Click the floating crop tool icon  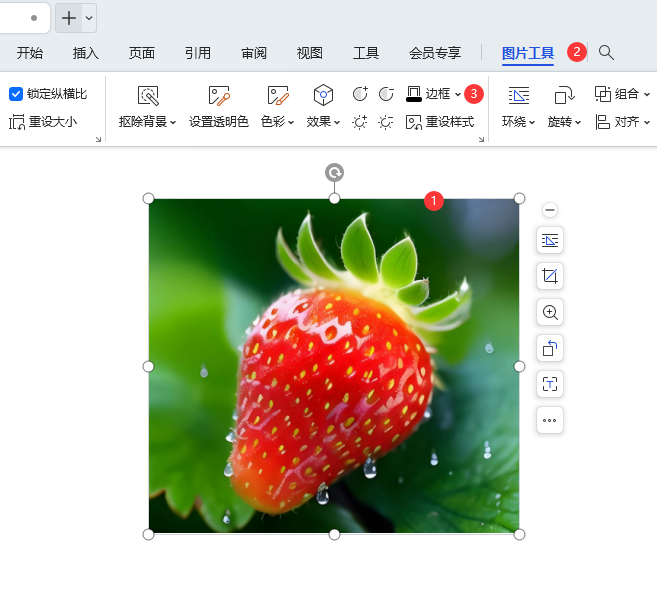point(550,276)
